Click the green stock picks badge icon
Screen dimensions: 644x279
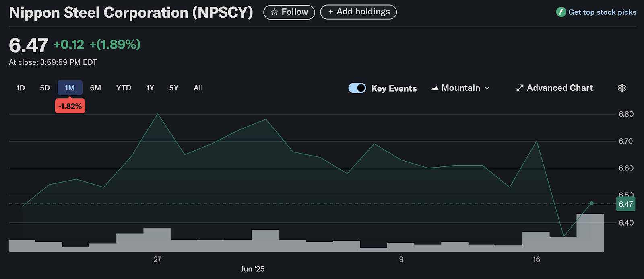click(x=561, y=12)
